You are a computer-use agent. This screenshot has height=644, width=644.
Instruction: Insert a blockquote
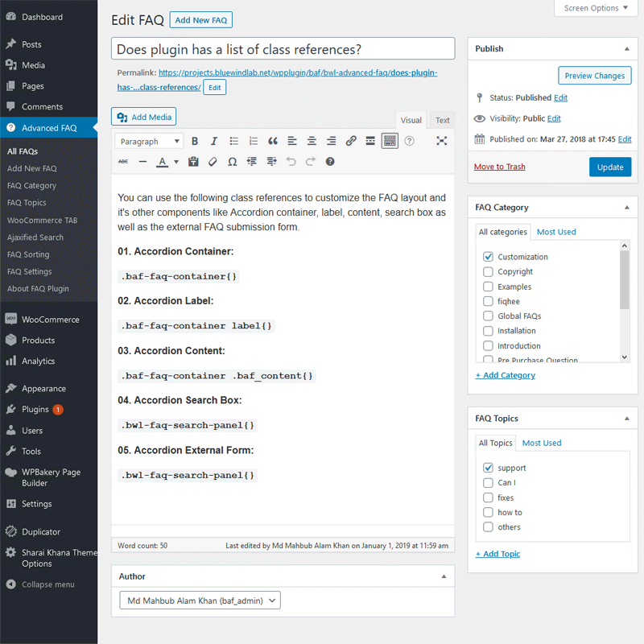click(272, 141)
